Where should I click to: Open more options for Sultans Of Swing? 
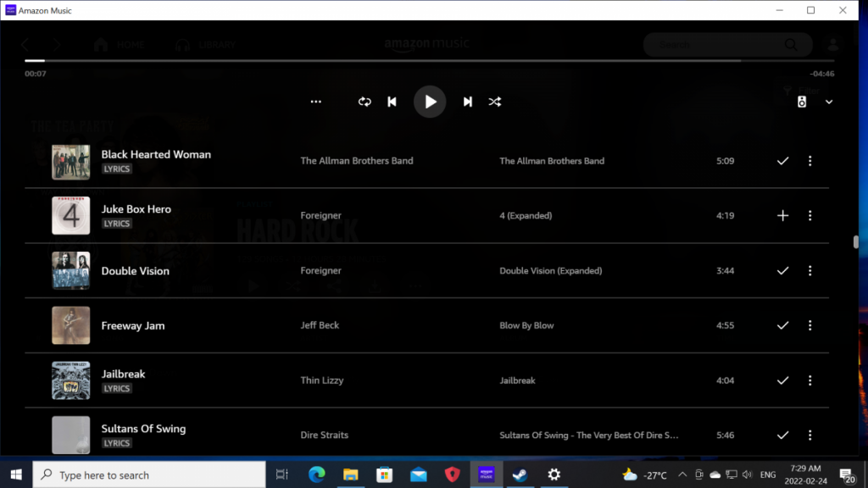(810, 435)
